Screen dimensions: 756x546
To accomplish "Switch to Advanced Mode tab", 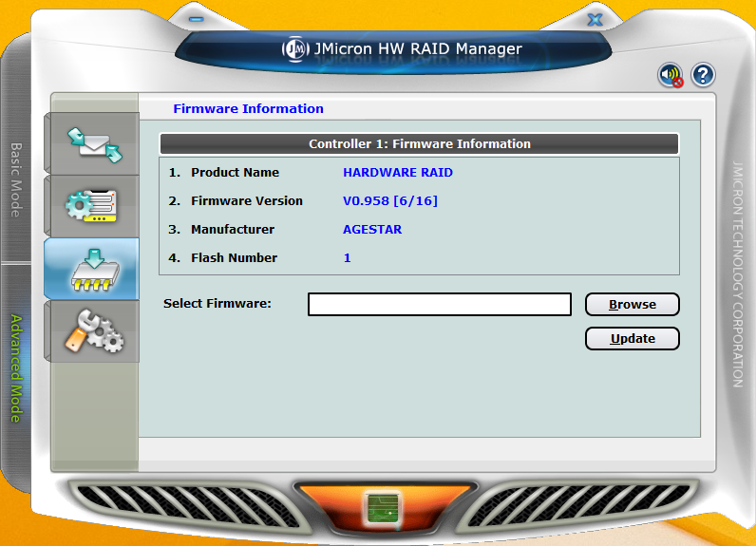I will 16,368.
